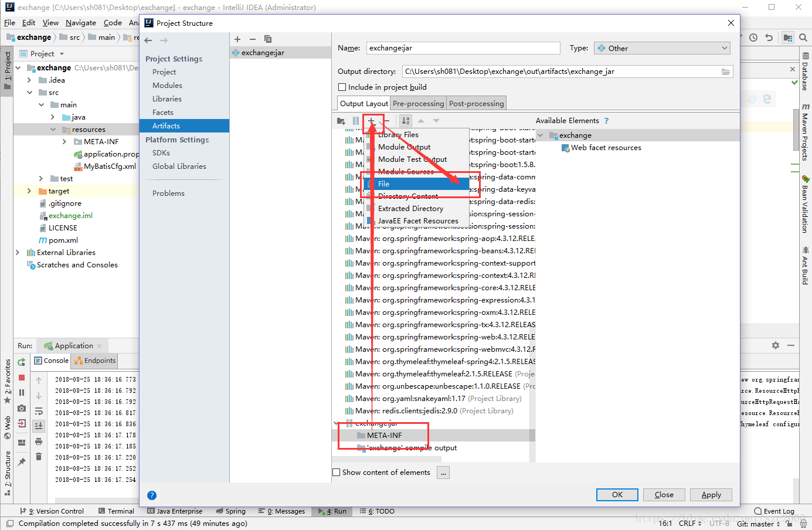Viewport: 812px width, 530px height.
Task: Click move down arrow in layout toolbar
Action: (x=436, y=121)
